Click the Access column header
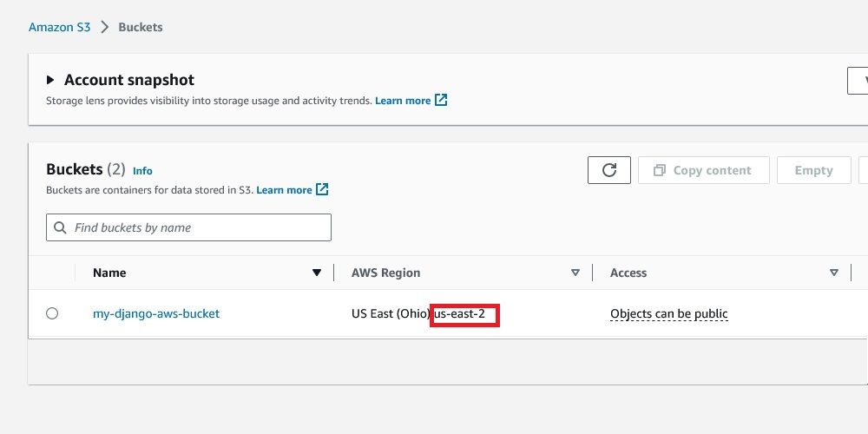Viewport: 868px width, 434px height. (x=628, y=273)
